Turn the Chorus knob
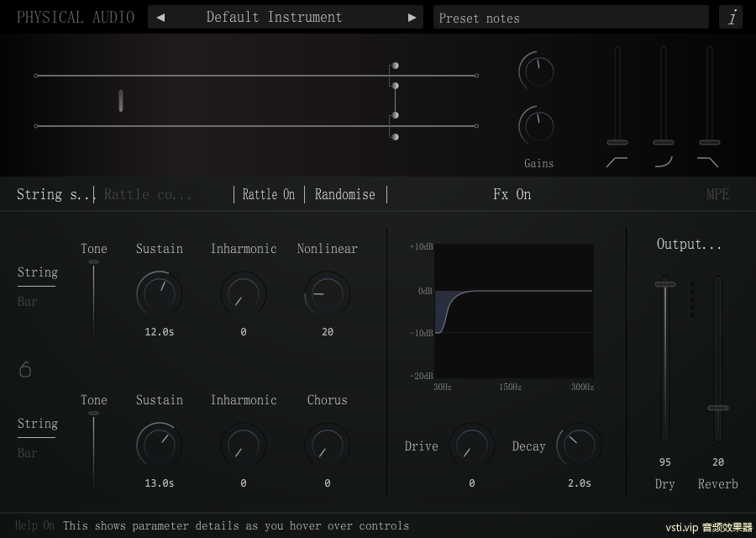Viewport: 756px width, 538px height. [x=328, y=445]
